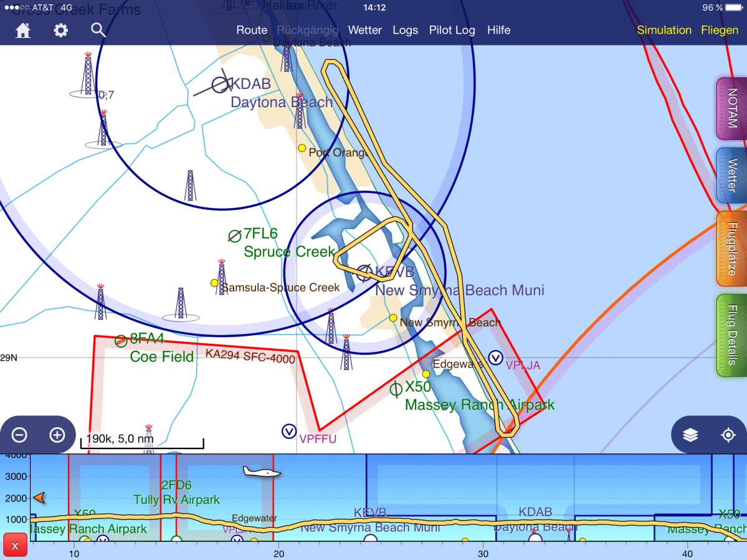Viewport: 747px width, 560px height.
Task: Tap the KDAB Daytona Beach airport symbol
Action: tap(221, 85)
